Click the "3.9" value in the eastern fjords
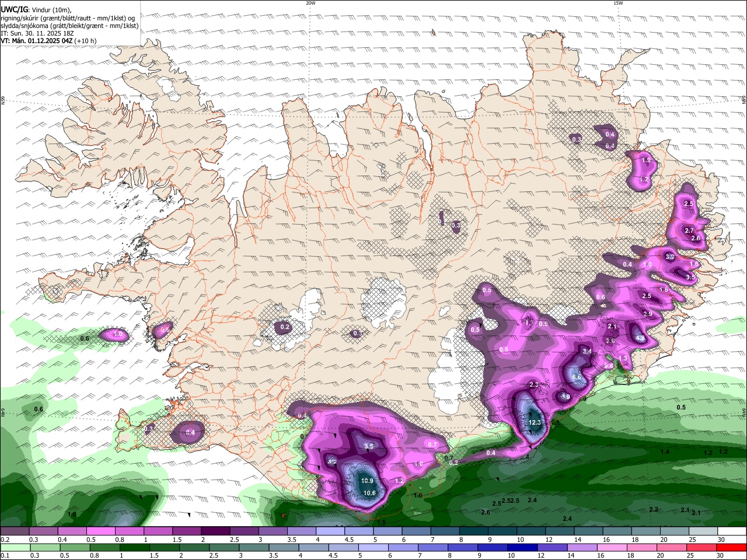This screenshot has width=747, height=560. pos(670,257)
